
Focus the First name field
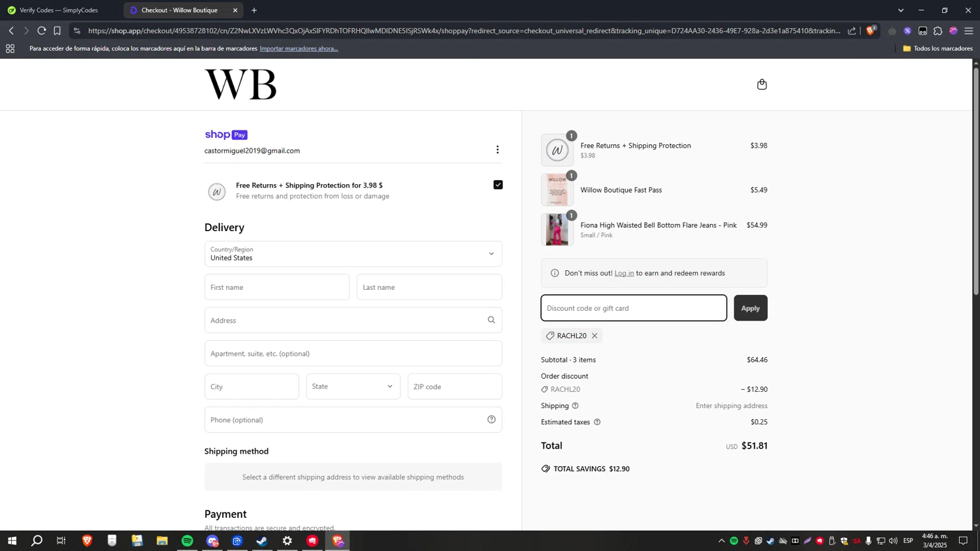(x=276, y=287)
